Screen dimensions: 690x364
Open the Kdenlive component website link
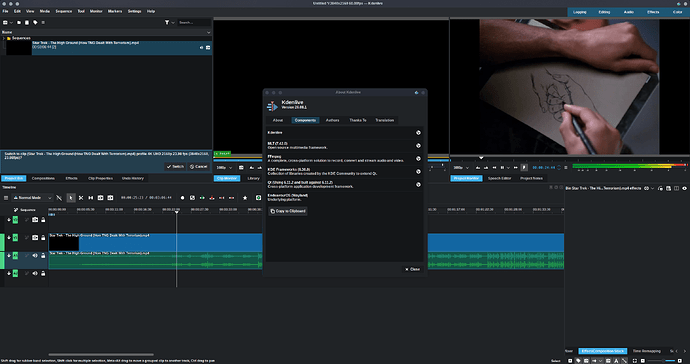[x=418, y=132]
